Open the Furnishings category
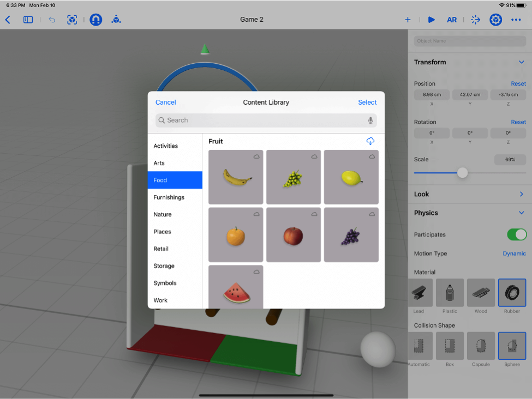Screen dimensions: 532x399 pyautogui.click(x=170, y=197)
